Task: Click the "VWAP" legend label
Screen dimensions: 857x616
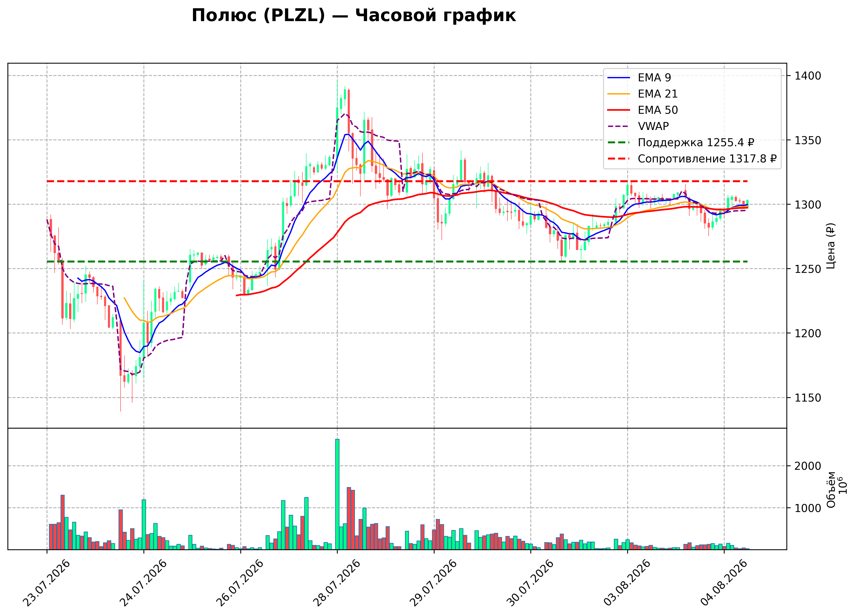Action: click(653, 126)
